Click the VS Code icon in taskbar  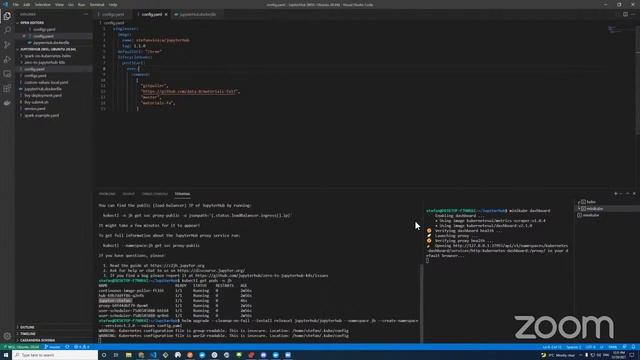click(153, 355)
